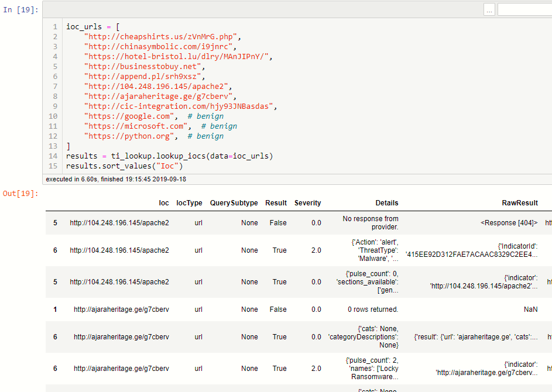Click the Ioc column header
The width and height of the screenshot is (552, 392).
coord(164,203)
